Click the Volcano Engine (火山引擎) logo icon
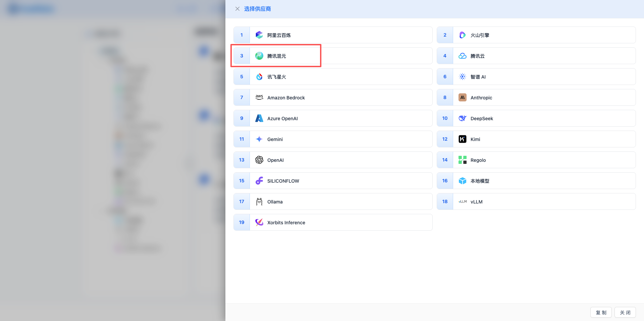The width and height of the screenshot is (644, 321). coord(462,35)
